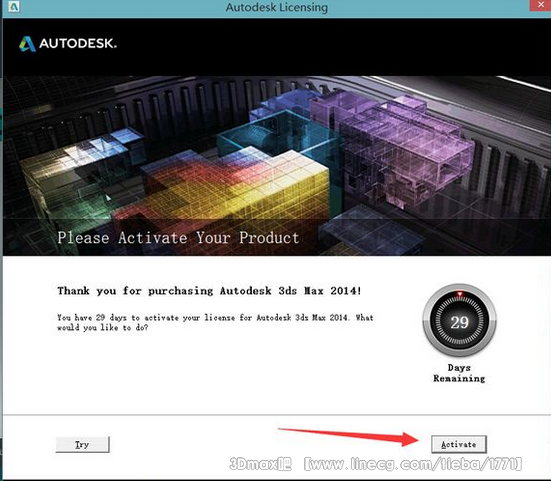The height and width of the screenshot is (481, 551).
Task: Click the linecg.com watermark link text
Action: pyautogui.click(x=413, y=464)
